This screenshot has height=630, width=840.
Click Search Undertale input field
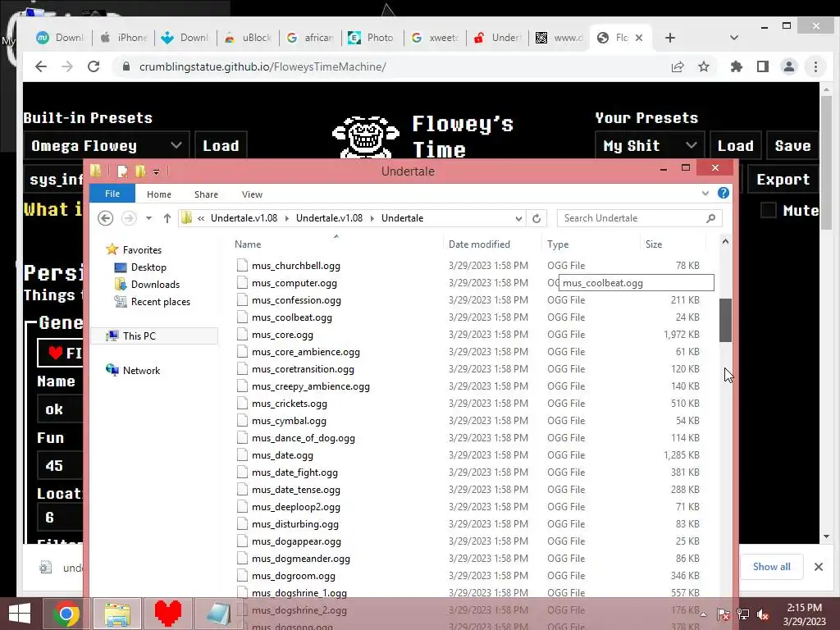point(632,218)
